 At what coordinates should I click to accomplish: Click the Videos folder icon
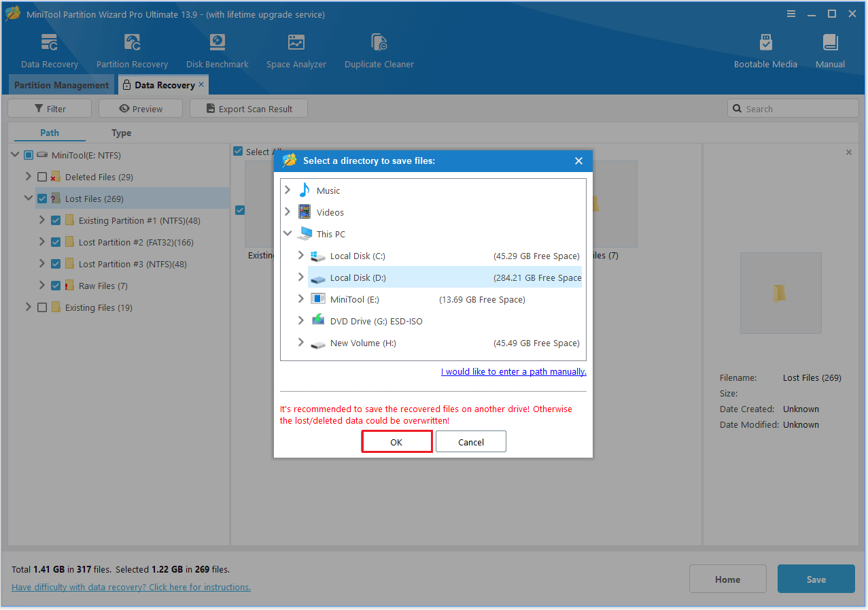pos(305,212)
